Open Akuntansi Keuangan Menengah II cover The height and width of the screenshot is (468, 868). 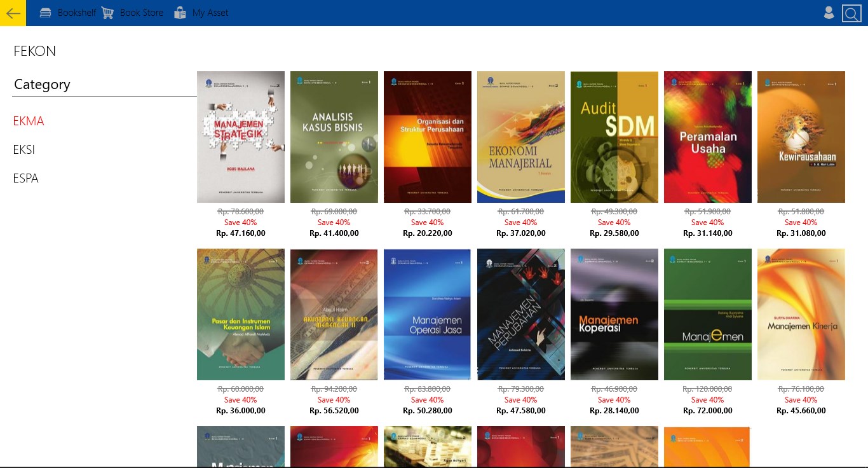(334, 314)
